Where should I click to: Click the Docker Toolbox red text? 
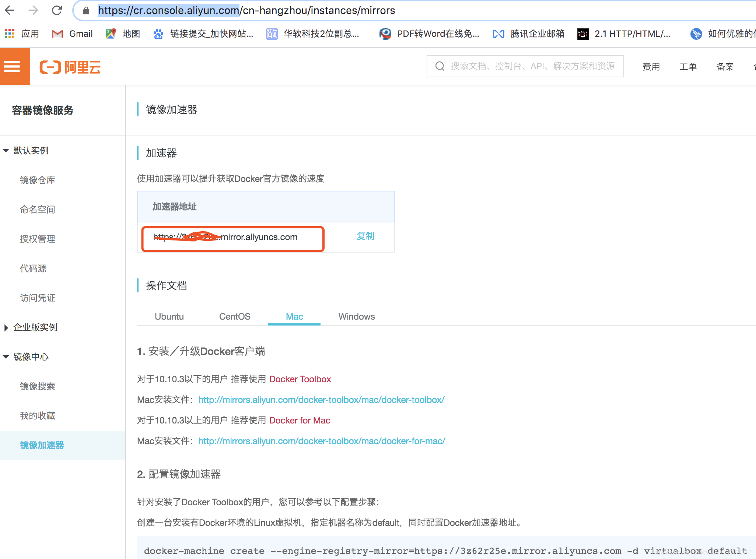pyautogui.click(x=300, y=379)
